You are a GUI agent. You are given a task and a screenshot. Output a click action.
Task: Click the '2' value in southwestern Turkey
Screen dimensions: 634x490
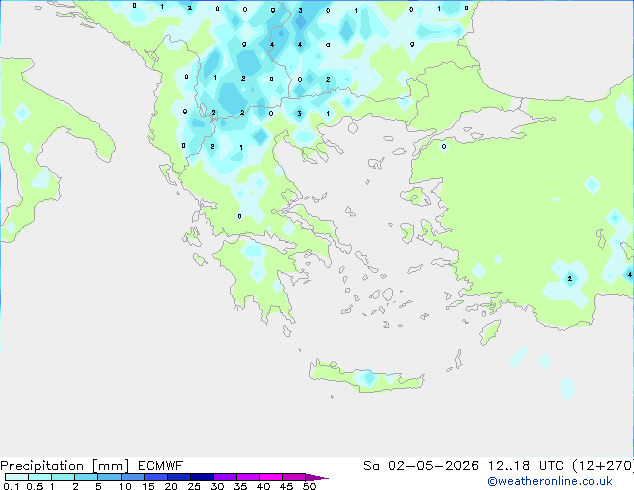pos(570,279)
